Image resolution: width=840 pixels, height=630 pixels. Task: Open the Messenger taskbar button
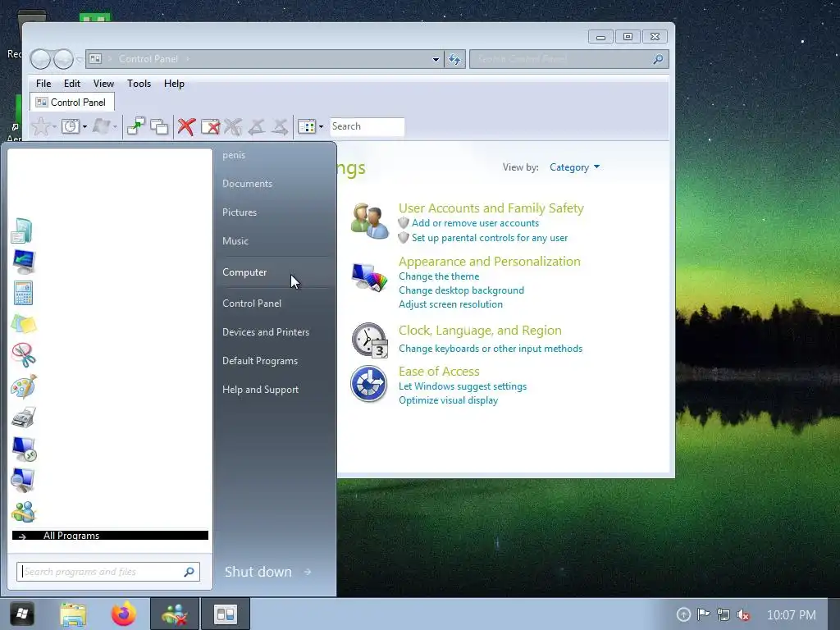175,614
